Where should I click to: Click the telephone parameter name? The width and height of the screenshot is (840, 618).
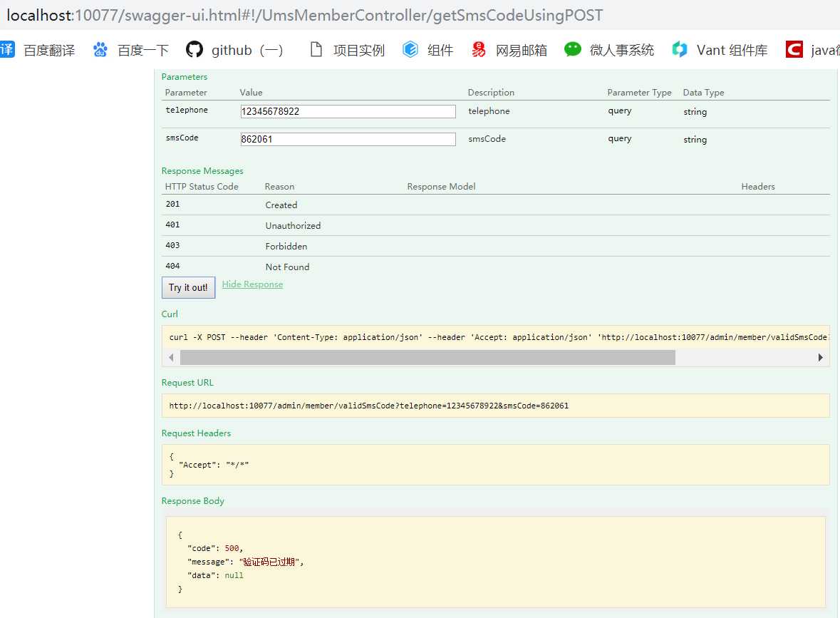[187, 110]
